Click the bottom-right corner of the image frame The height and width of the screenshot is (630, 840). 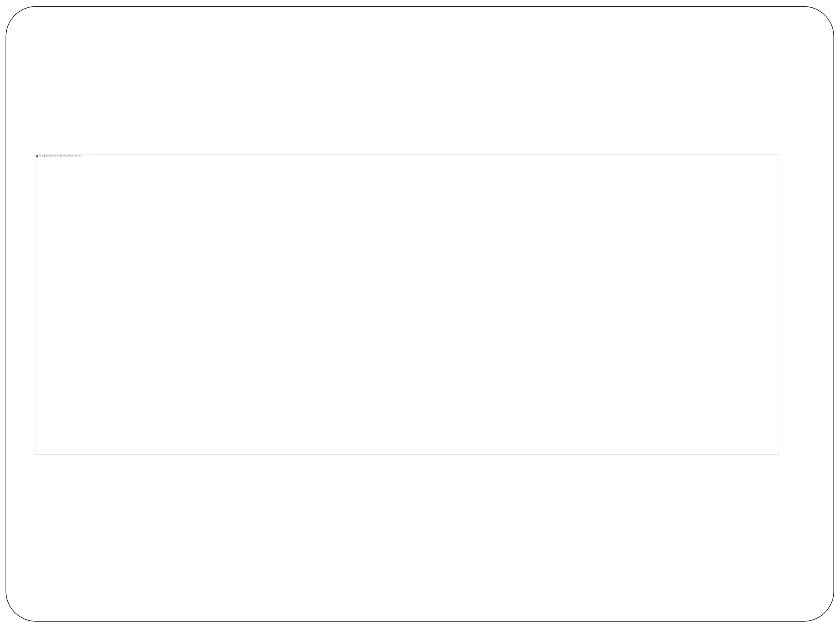tap(779, 455)
